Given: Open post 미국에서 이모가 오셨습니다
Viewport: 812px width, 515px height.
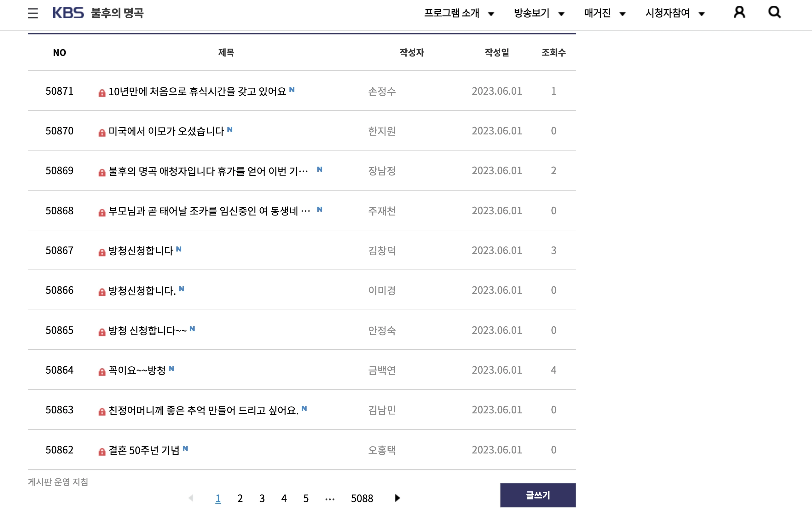Looking at the screenshot, I should coord(166,131).
